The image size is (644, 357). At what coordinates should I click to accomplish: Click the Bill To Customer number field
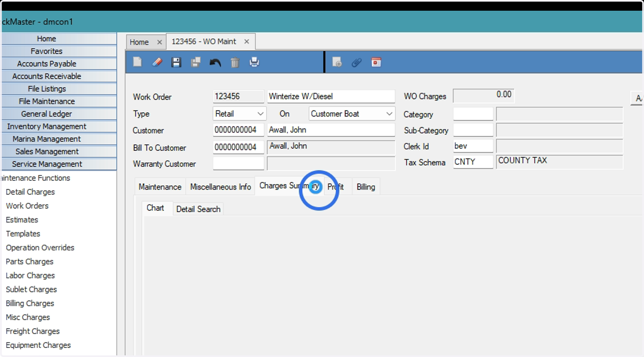coord(238,147)
